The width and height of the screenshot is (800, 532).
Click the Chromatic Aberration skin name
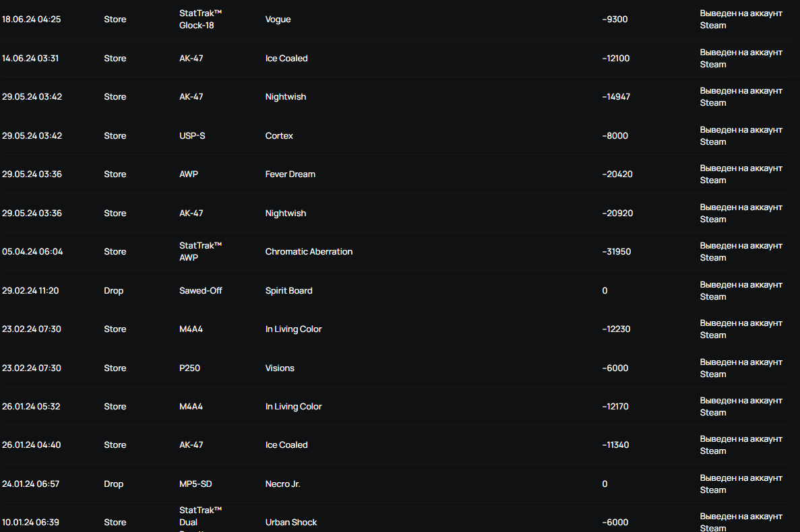click(309, 252)
